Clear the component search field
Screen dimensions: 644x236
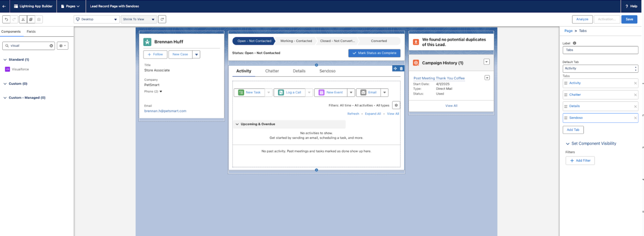[x=51, y=46]
